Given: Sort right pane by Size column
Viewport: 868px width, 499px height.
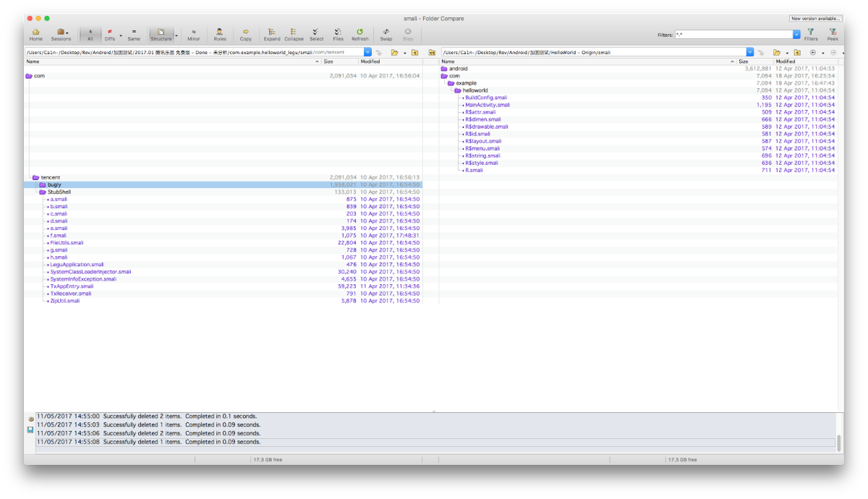Looking at the screenshot, I should [x=754, y=61].
